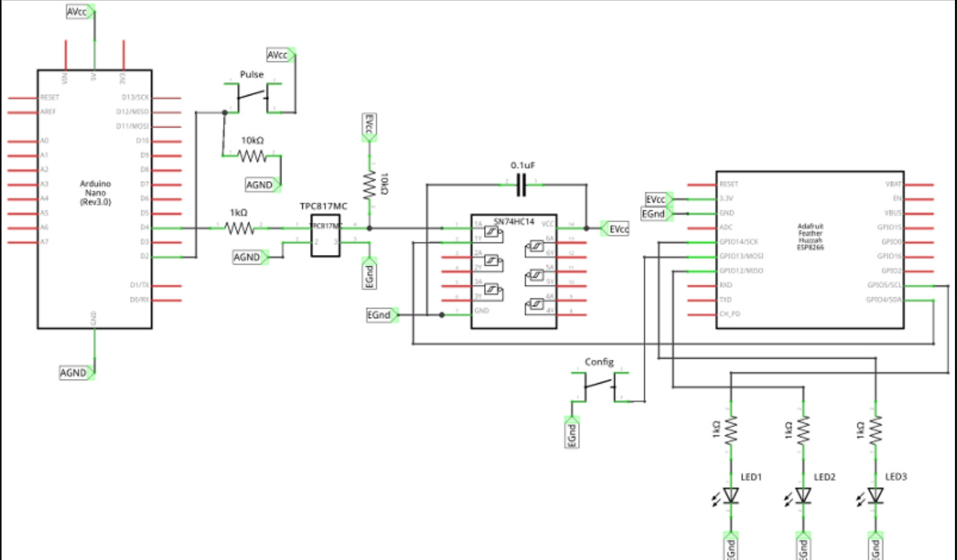Click the Arduino AREF pin label
This screenshot has width=957, height=560.
[48, 111]
